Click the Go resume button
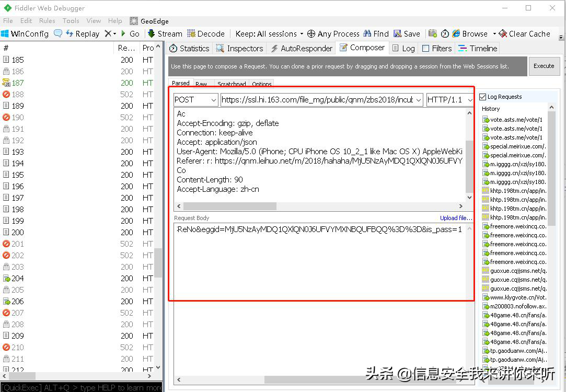The width and height of the screenshot is (566, 392). tap(130, 34)
